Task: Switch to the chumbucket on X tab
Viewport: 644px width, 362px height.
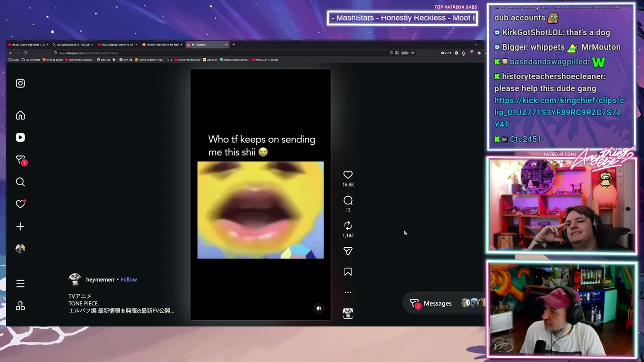Action: pyautogui.click(x=73, y=45)
